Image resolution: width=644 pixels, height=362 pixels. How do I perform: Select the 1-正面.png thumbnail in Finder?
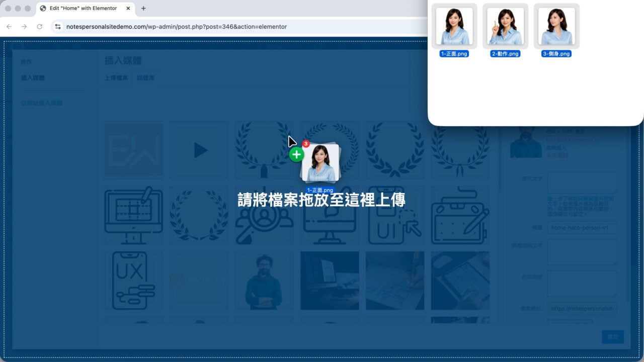(454, 26)
